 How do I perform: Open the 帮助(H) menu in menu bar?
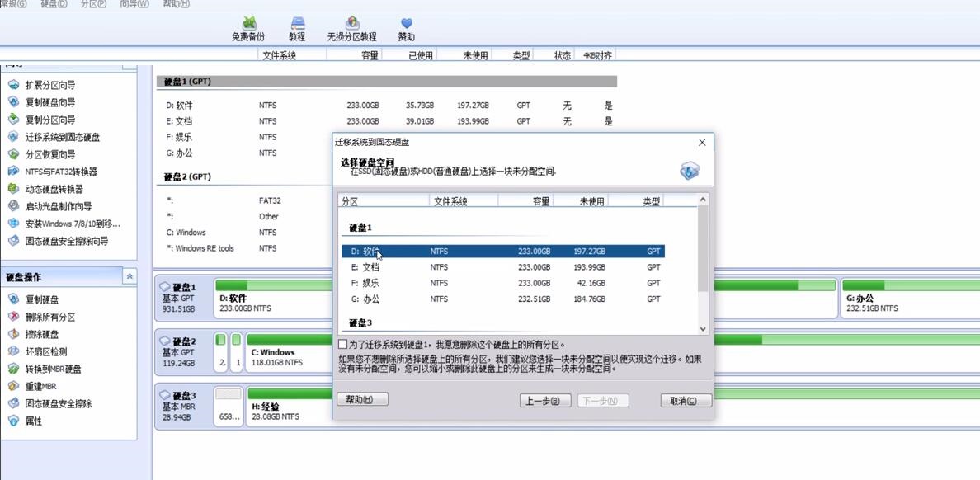tap(177, 4)
